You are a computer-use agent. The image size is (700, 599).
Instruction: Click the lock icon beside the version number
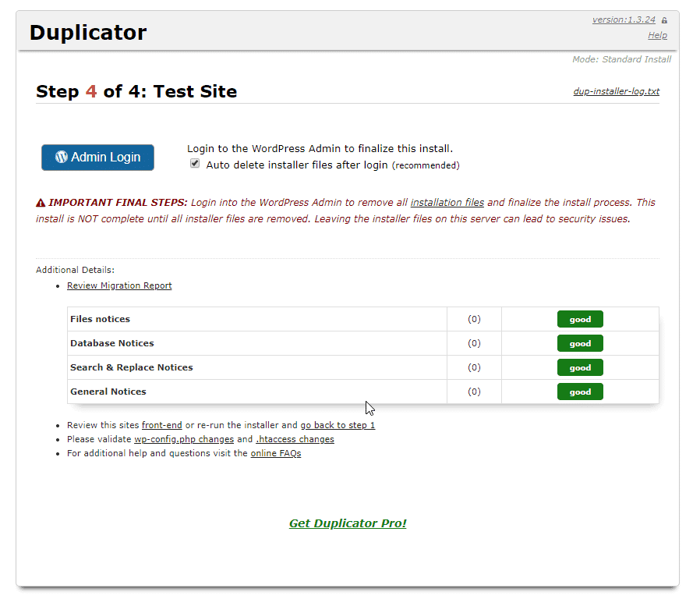pos(664,20)
